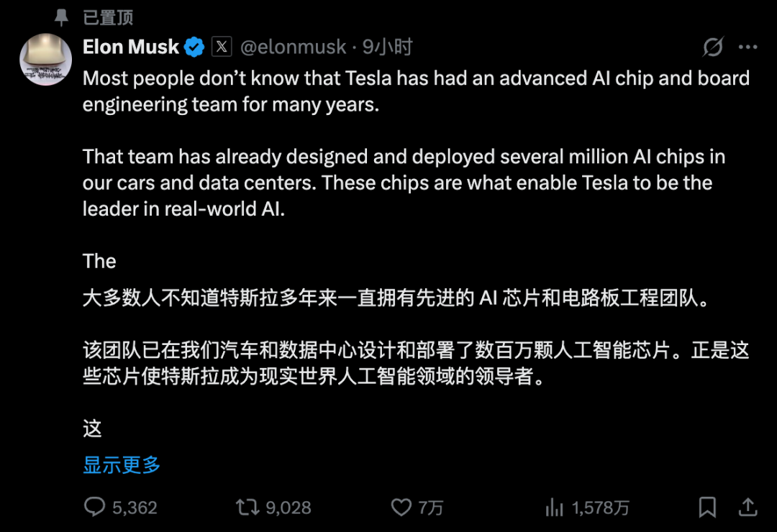Click the X affiliation badge beside the checkmark

coord(220,46)
